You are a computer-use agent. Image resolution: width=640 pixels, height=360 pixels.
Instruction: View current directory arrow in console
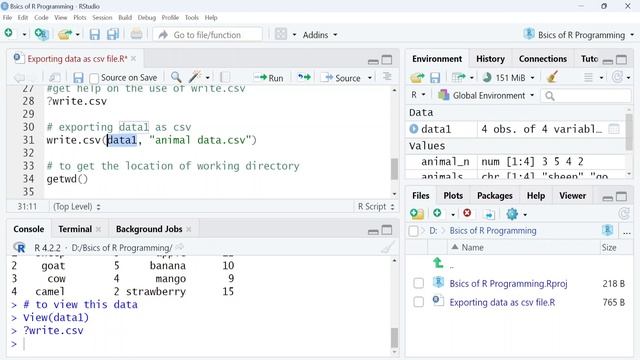click(x=180, y=247)
